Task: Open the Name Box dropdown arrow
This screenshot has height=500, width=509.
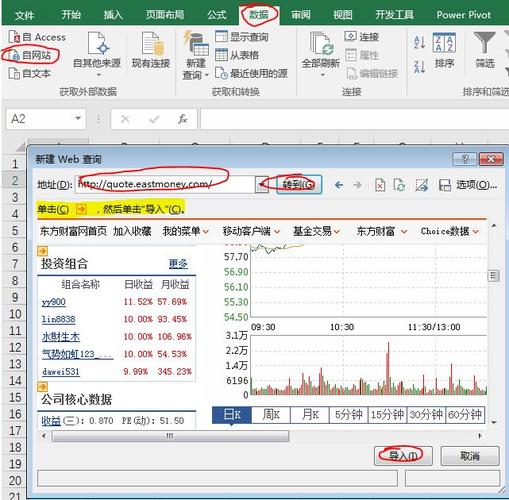Action: [x=78, y=118]
